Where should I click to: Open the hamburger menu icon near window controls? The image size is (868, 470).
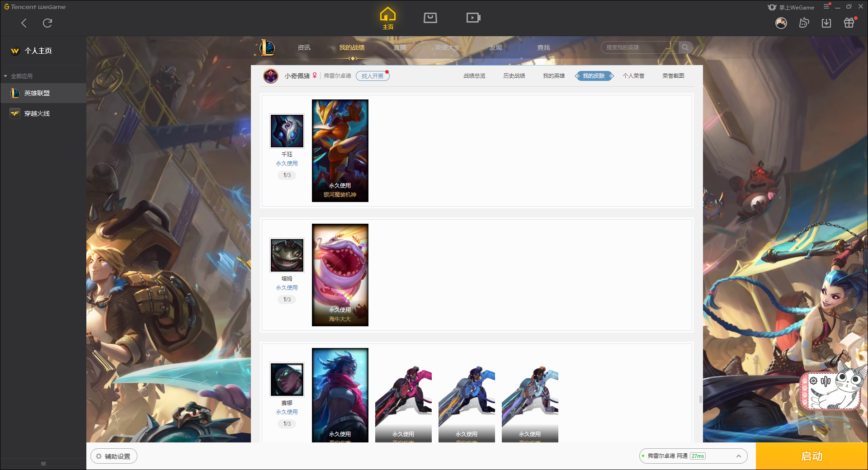[x=826, y=7]
